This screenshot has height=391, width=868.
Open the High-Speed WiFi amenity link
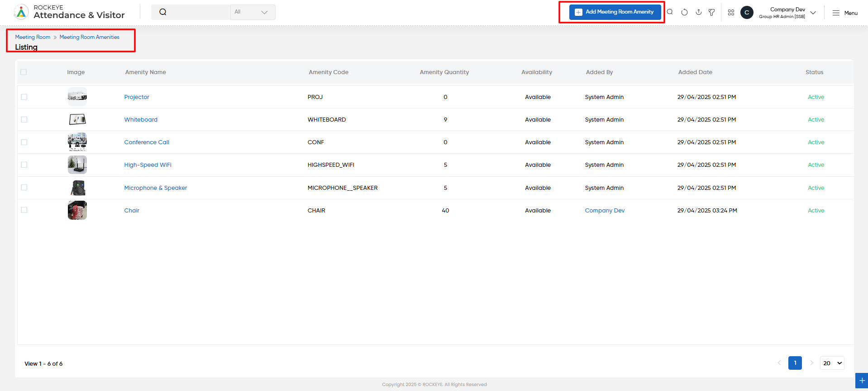point(148,165)
